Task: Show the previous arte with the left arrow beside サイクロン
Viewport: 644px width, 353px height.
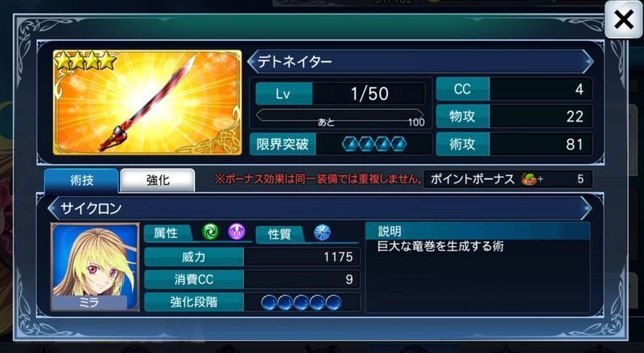Action: [52, 208]
